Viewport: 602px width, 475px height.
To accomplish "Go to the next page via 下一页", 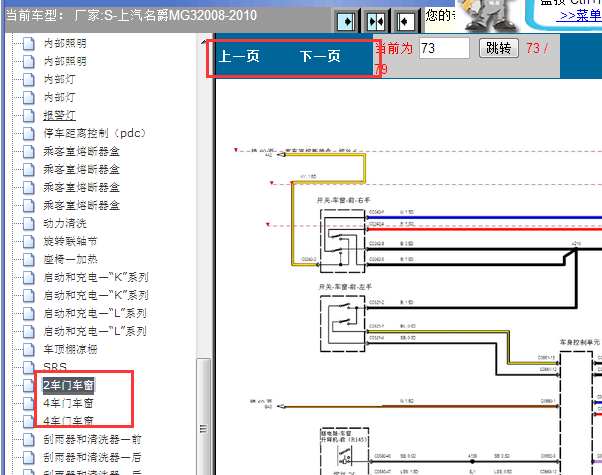I will (320, 56).
